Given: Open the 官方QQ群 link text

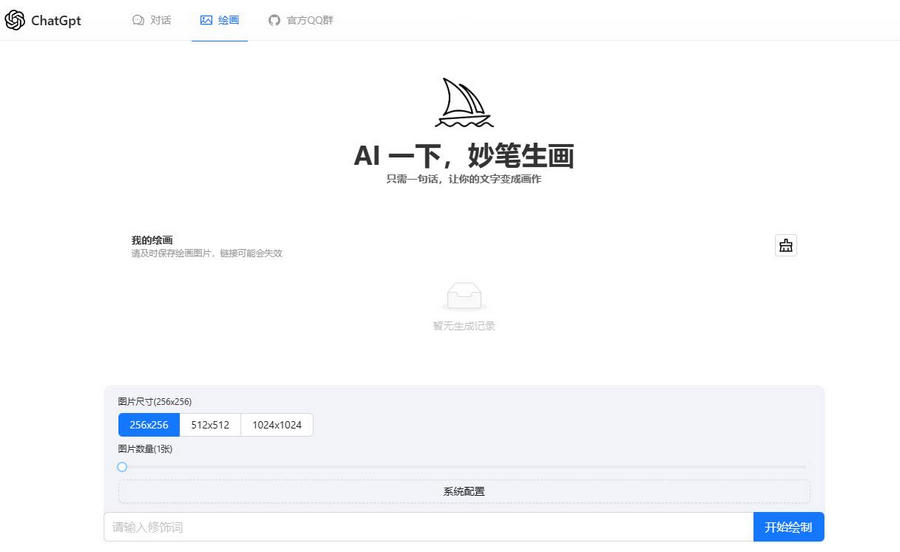Looking at the screenshot, I should (x=309, y=20).
